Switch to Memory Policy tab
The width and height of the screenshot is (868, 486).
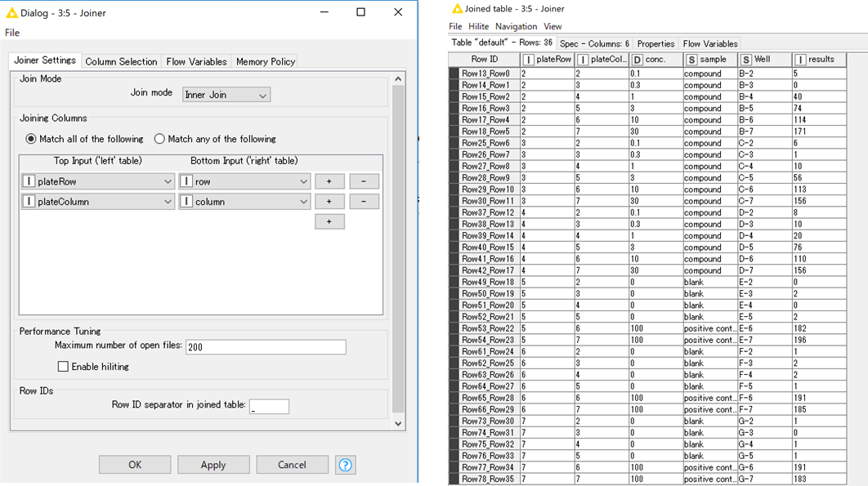click(x=266, y=61)
